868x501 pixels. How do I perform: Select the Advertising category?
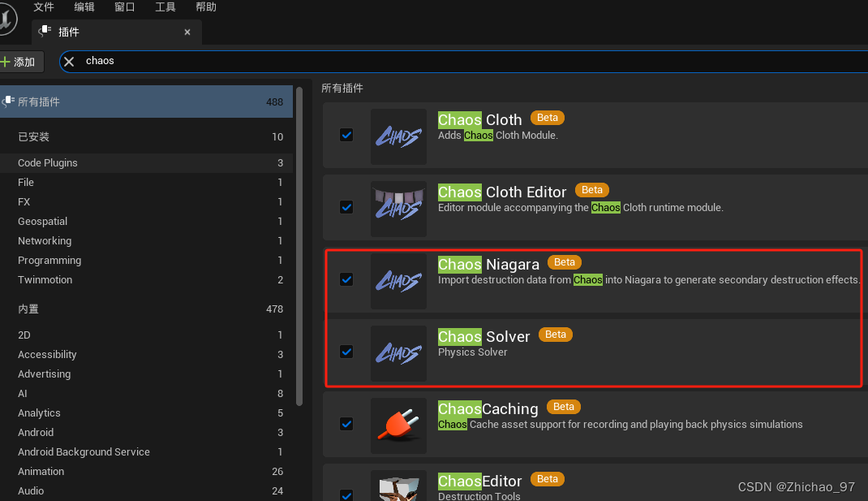pyautogui.click(x=146, y=374)
